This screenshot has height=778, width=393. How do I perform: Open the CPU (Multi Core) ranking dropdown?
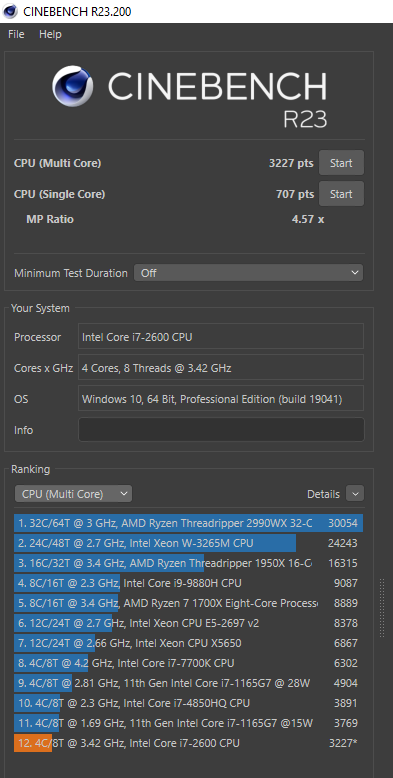coord(73,494)
